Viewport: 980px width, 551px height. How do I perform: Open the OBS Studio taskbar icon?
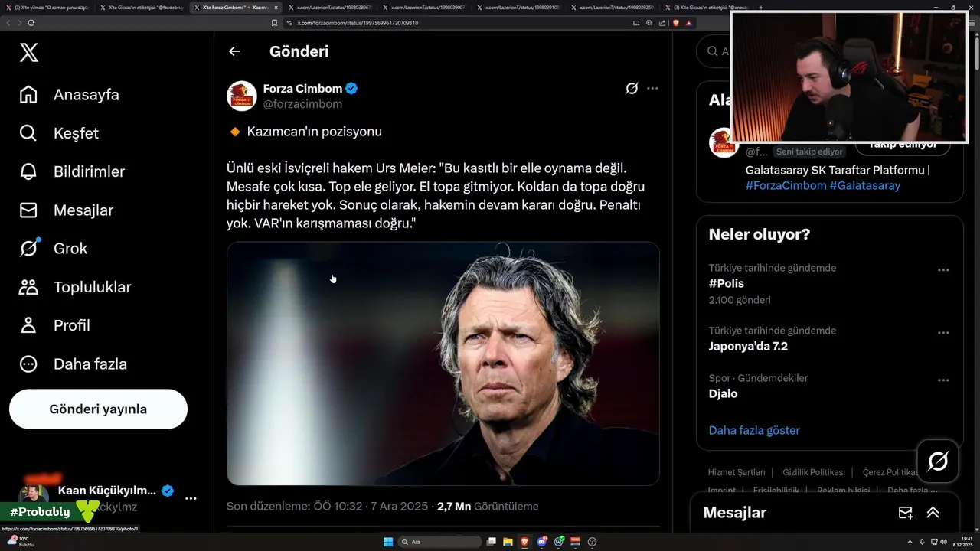click(x=592, y=542)
